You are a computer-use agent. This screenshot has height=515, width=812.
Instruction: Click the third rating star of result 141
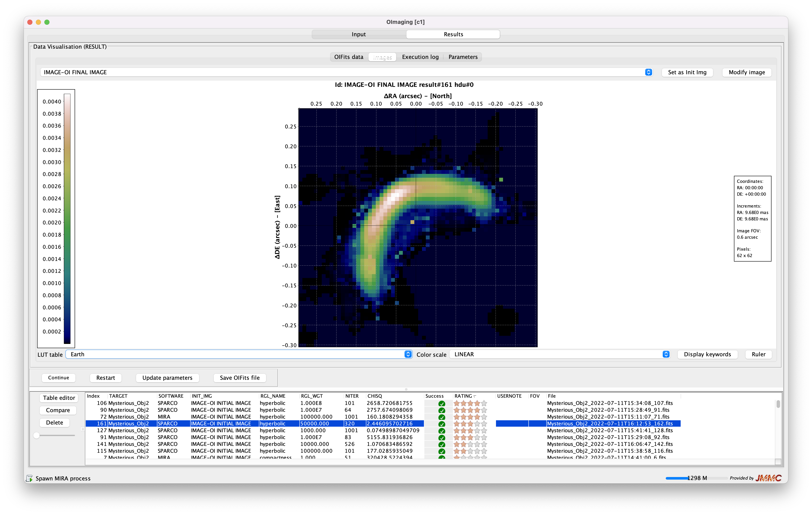click(470, 444)
